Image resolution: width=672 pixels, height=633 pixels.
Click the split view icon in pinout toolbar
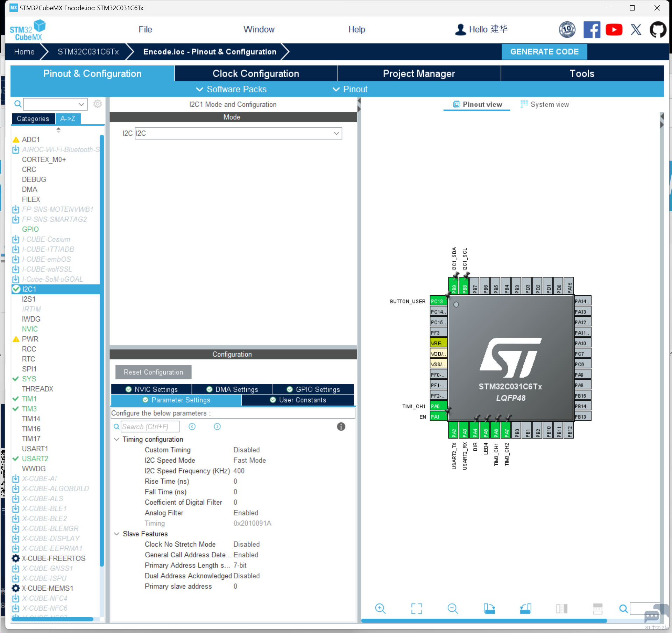pyautogui.click(x=562, y=609)
